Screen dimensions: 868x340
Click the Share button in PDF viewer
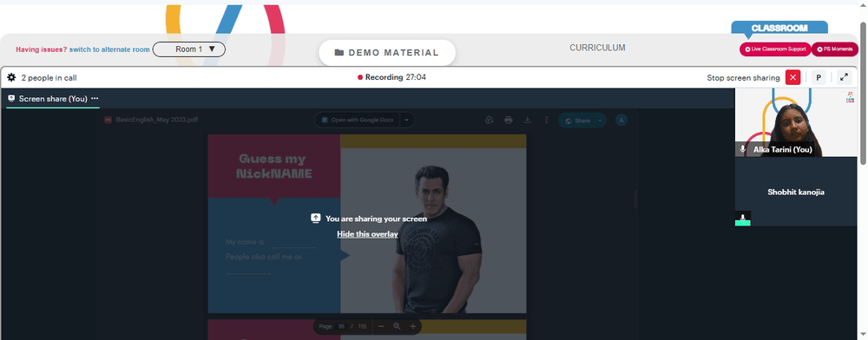click(x=577, y=120)
